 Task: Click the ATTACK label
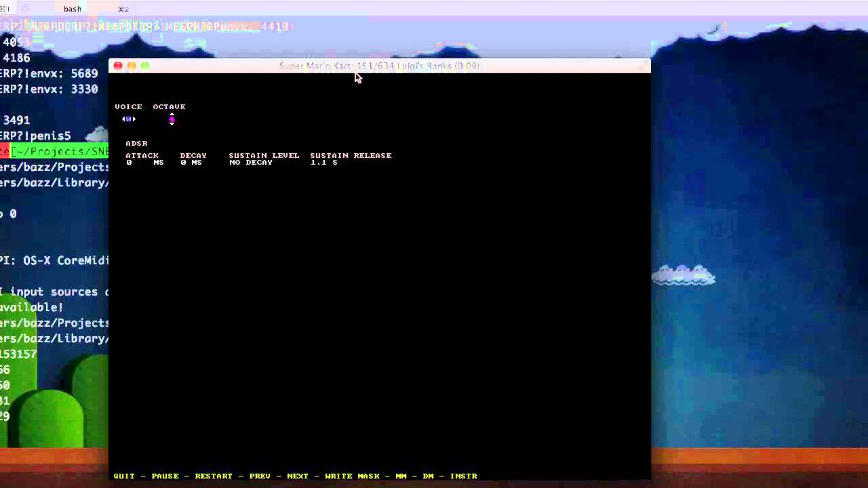click(x=142, y=155)
